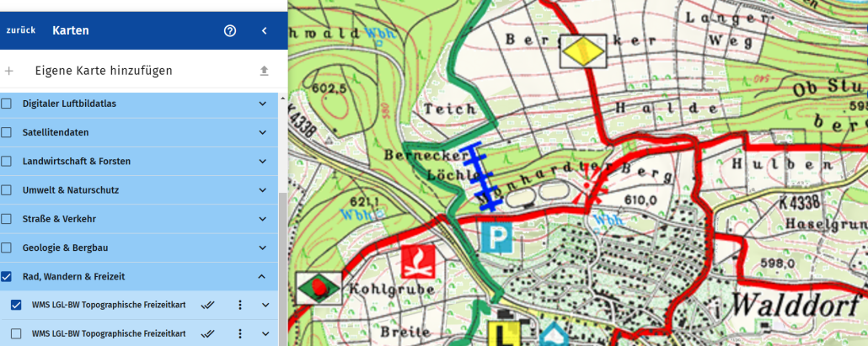Viewport: 868px width, 346px height.
Task: Select the Straße & Verkehr category
Action: coord(59,219)
